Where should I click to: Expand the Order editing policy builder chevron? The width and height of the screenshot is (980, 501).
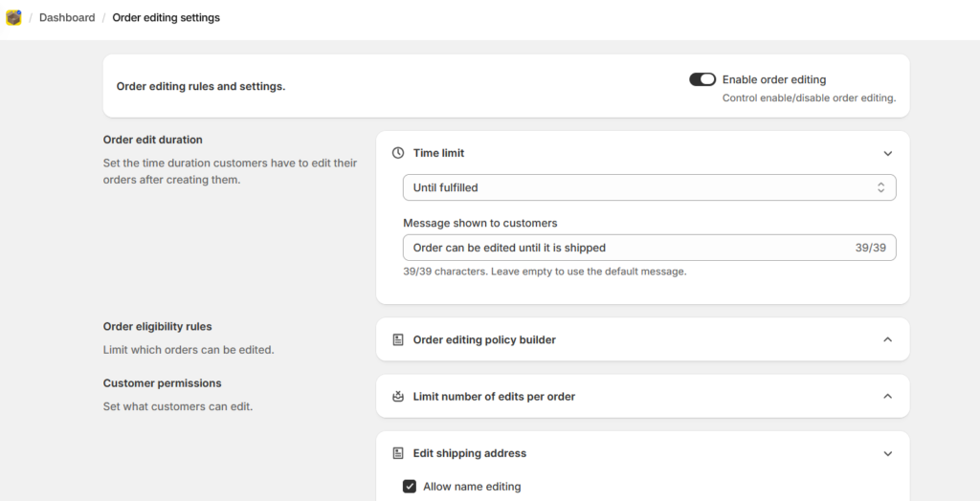coord(887,339)
